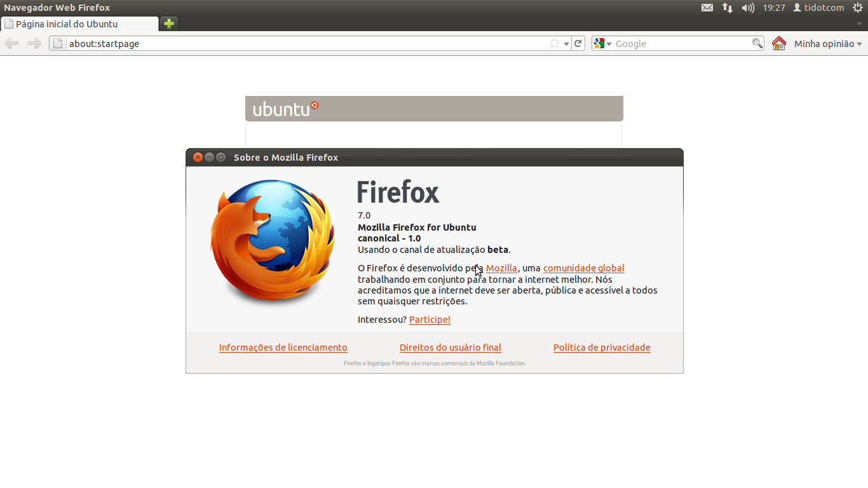Open Google search engine selector

(x=602, y=43)
